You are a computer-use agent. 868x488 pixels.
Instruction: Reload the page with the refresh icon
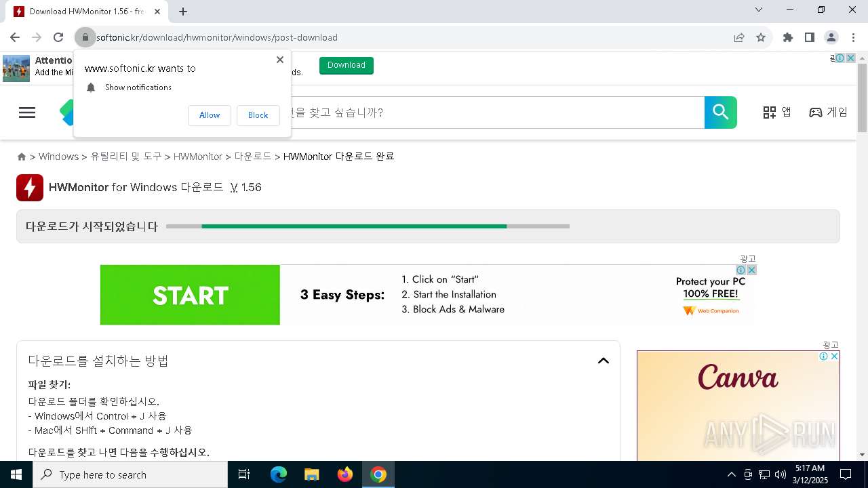tap(58, 37)
